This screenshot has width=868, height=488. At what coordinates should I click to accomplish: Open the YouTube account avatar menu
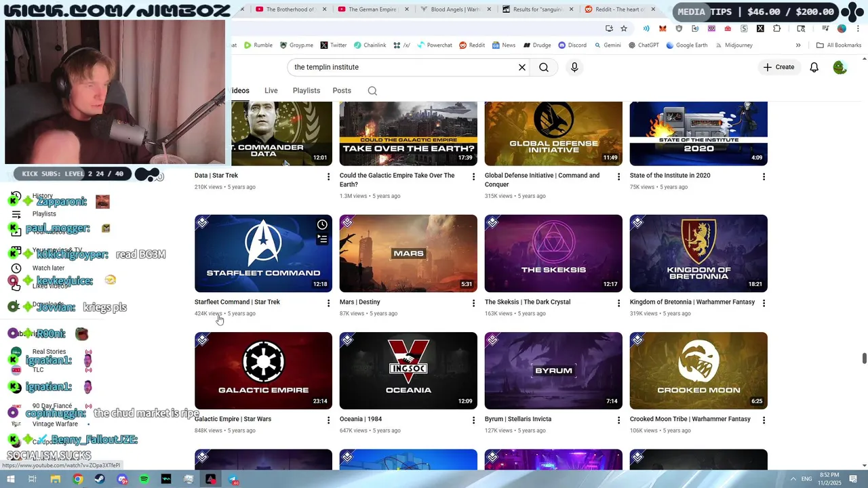point(840,67)
